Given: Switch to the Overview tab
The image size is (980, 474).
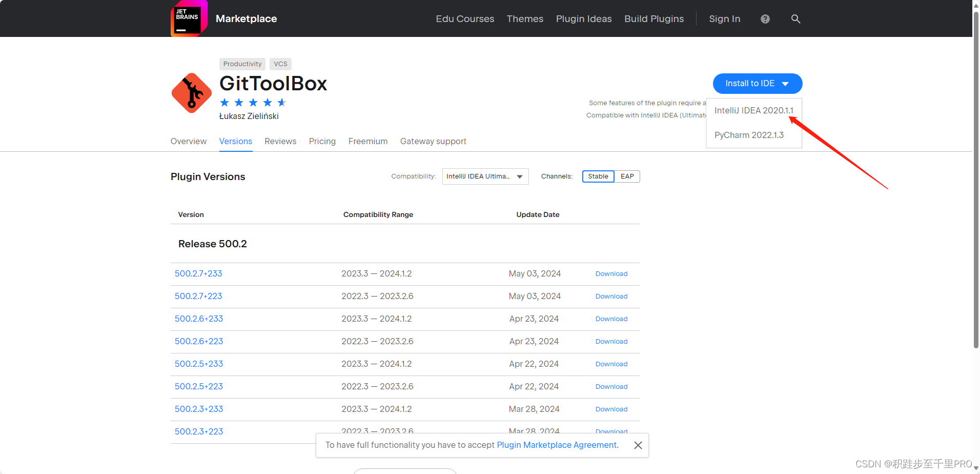Looking at the screenshot, I should (x=189, y=141).
